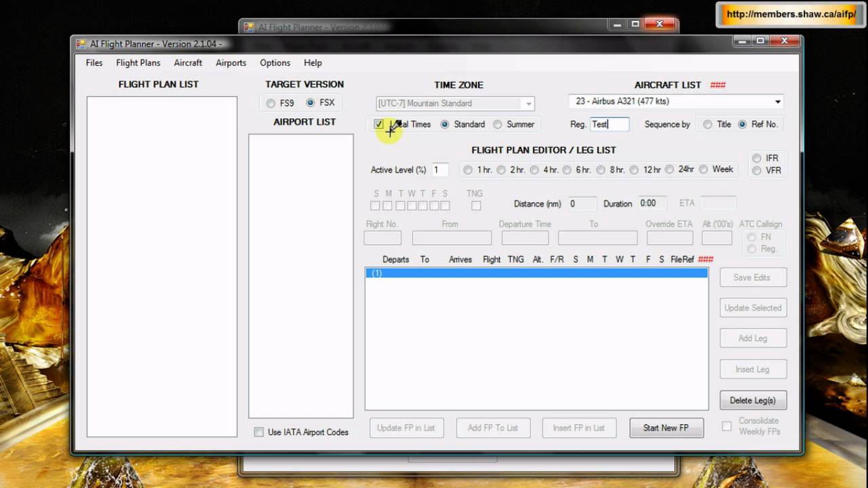The width and height of the screenshot is (868, 488).
Task: Select the Week repeat period
Action: [x=703, y=169]
